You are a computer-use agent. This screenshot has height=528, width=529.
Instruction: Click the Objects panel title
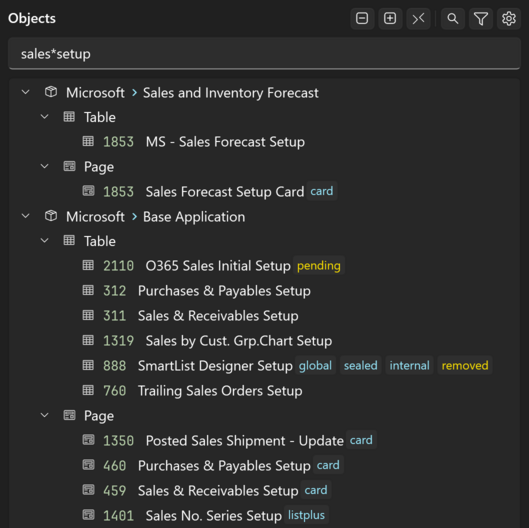coord(32,18)
